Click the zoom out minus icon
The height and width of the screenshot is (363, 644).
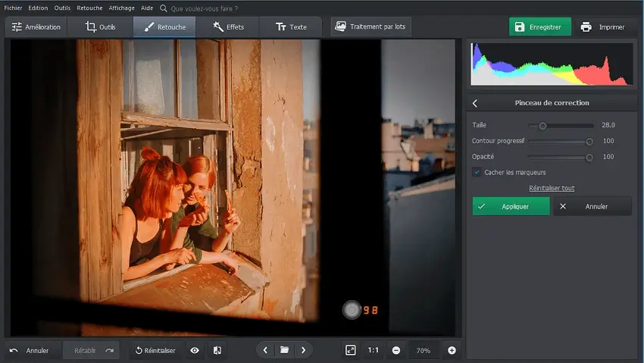click(x=396, y=350)
